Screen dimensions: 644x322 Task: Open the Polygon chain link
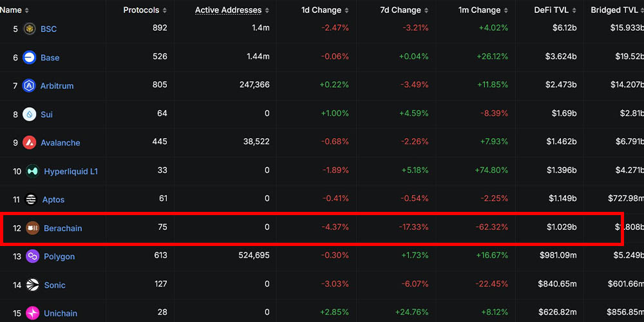click(x=59, y=256)
